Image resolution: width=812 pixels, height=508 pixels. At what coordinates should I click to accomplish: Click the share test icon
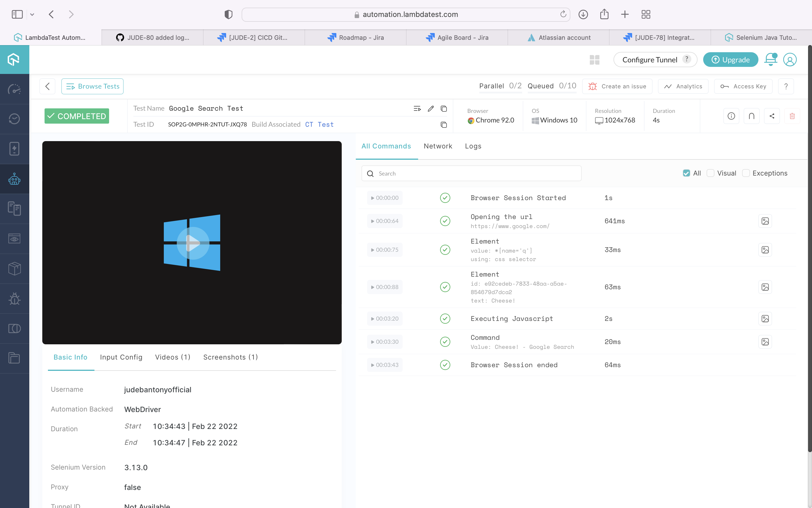coord(772,116)
